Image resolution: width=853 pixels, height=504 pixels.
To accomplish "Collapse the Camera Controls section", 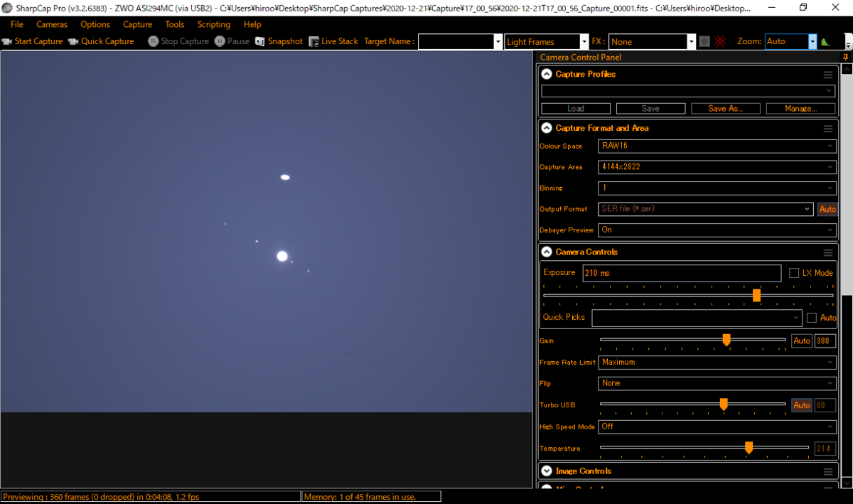I will 547,252.
